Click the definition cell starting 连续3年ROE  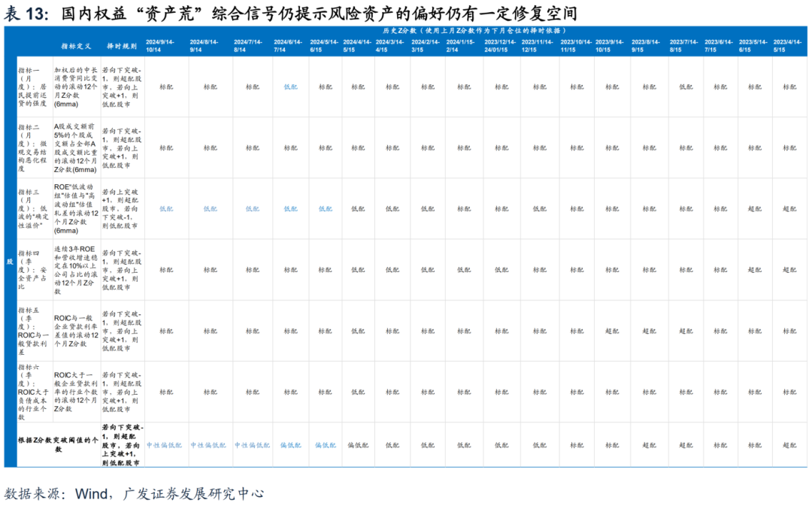pyautogui.click(x=76, y=270)
